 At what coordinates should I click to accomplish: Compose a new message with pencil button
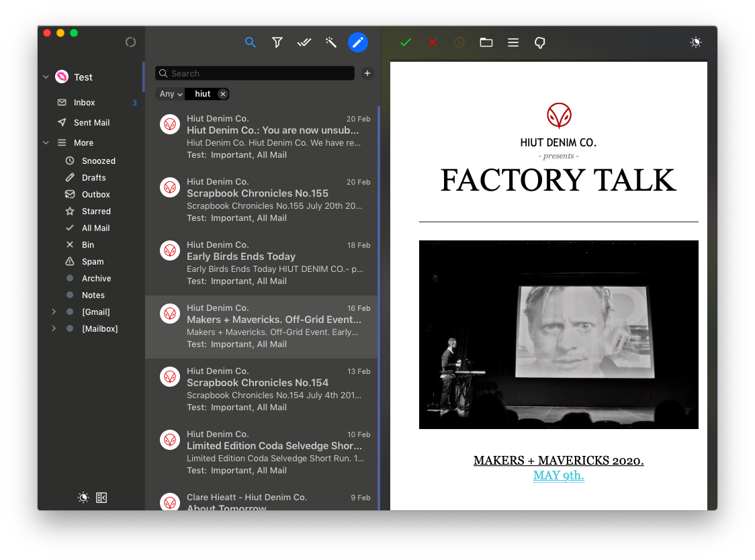(358, 42)
